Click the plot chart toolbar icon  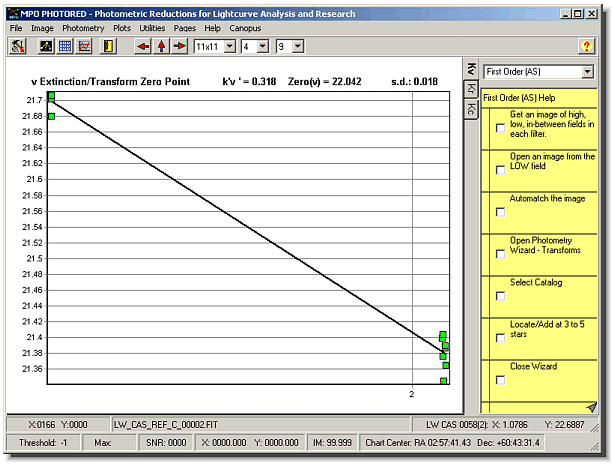click(84, 46)
